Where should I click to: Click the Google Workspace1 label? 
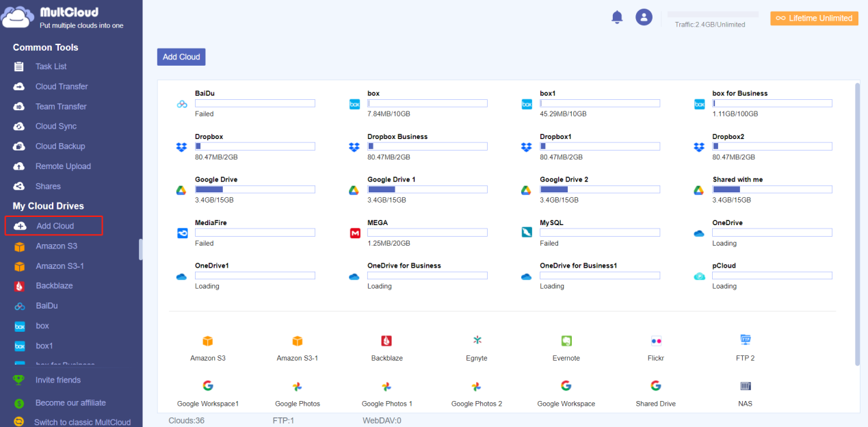coord(208,404)
